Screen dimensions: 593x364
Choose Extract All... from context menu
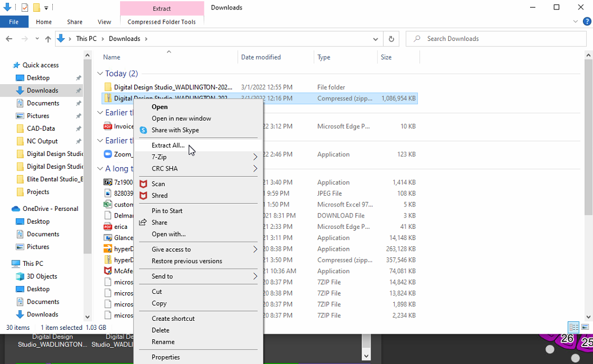click(x=198, y=145)
